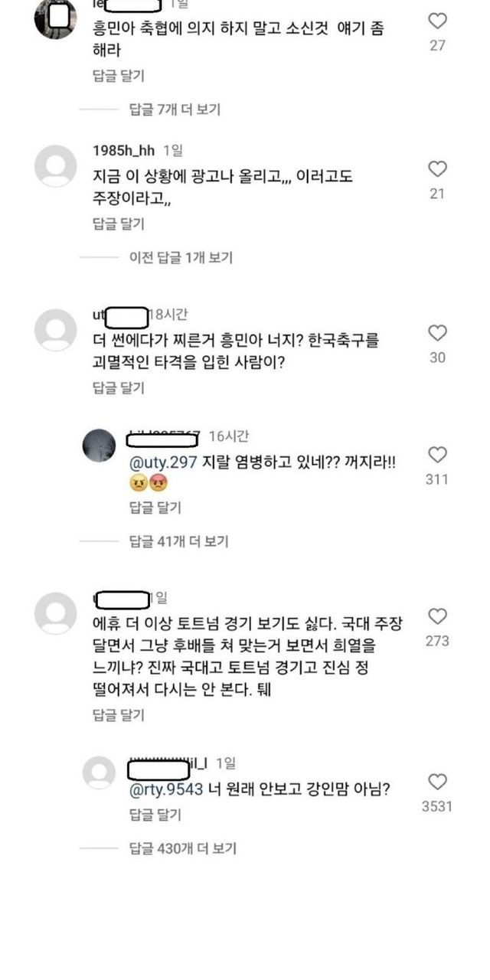Tap the heart on 1985h_hh's comment
490x980 pixels.
[x=437, y=169]
